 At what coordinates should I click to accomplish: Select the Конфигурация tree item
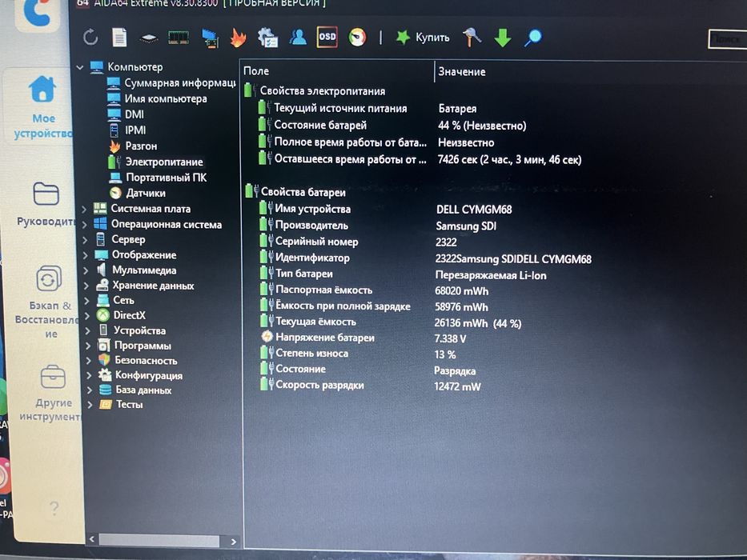tap(149, 375)
